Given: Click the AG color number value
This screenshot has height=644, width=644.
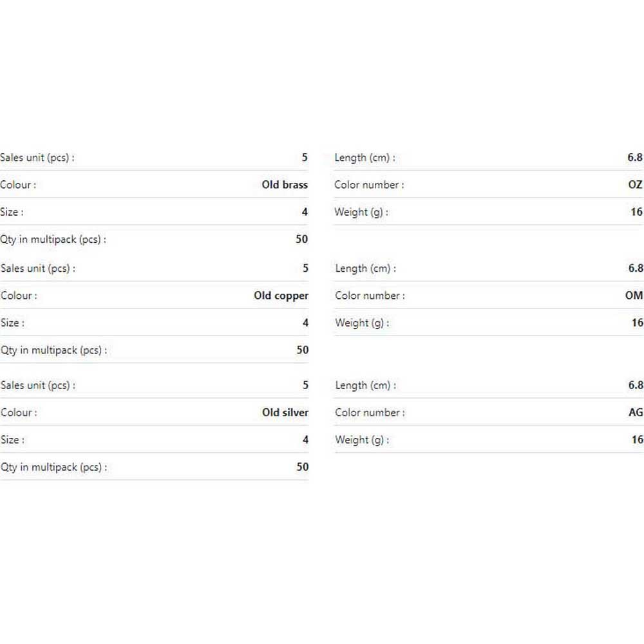Looking at the screenshot, I should click(x=636, y=412).
